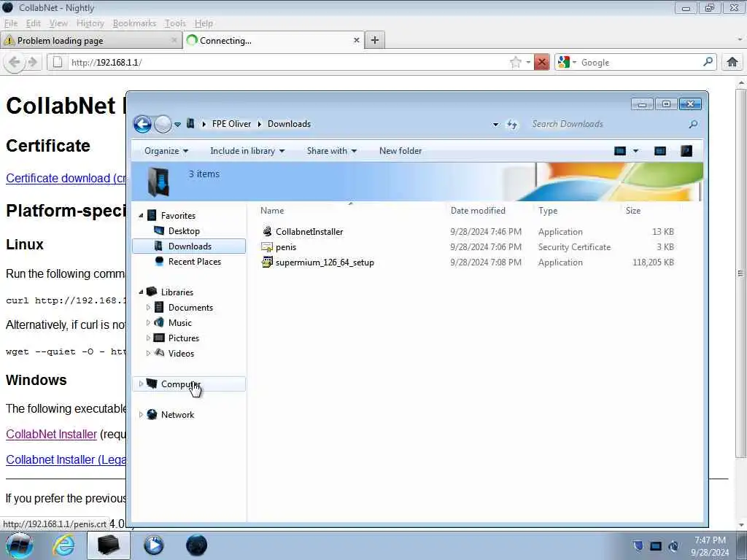
Task: Open a new browser tab
Action: 375,41
